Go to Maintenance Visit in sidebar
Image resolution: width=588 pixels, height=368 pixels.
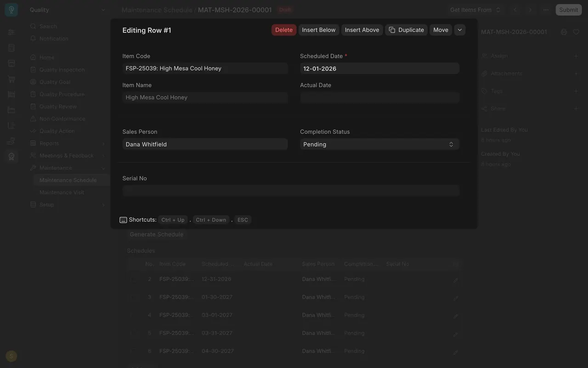[x=62, y=192]
